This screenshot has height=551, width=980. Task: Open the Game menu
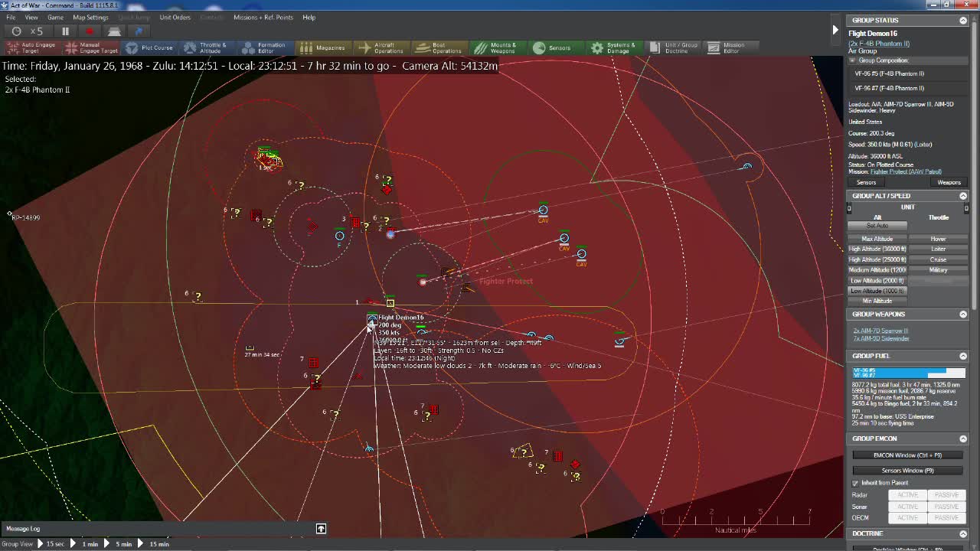click(x=55, y=17)
